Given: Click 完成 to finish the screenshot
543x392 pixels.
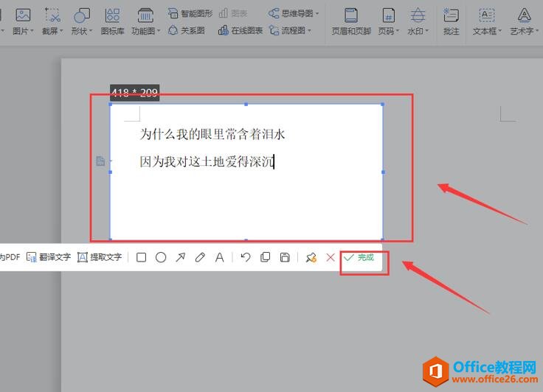Looking at the screenshot, I should coord(359,257).
